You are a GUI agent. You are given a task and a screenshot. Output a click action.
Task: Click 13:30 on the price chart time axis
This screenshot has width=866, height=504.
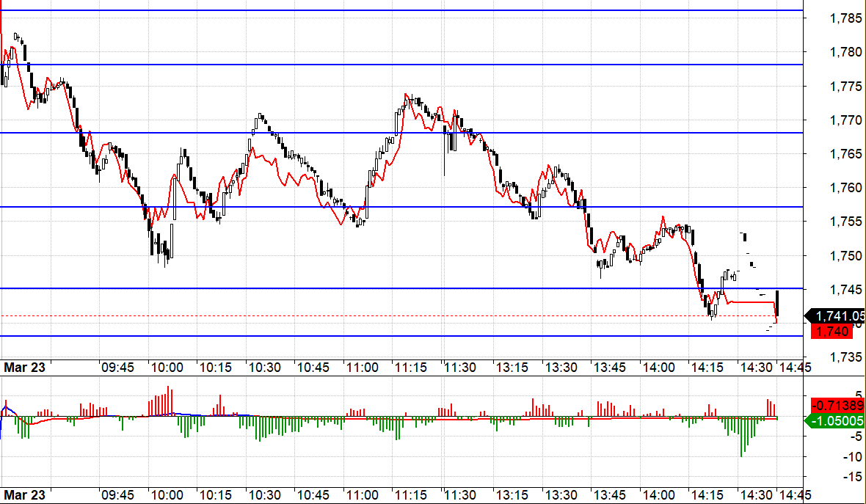click(x=559, y=368)
